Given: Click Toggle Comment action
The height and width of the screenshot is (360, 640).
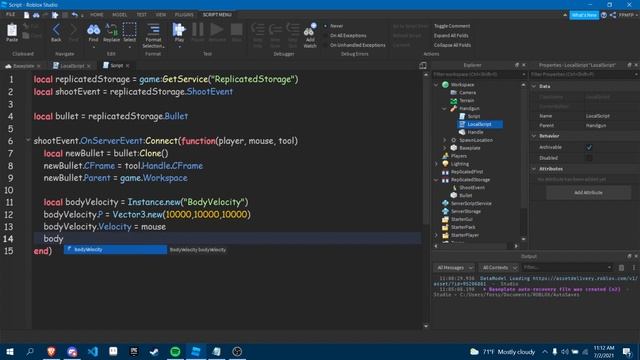Looking at the screenshot, I should tap(451, 26).
